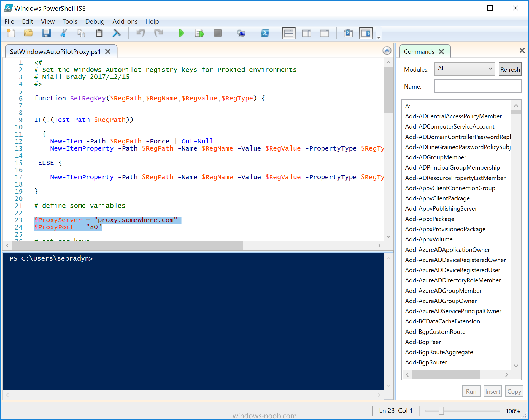Run the script with green play icon
Viewport: 529px width, 420px height.
click(x=181, y=33)
